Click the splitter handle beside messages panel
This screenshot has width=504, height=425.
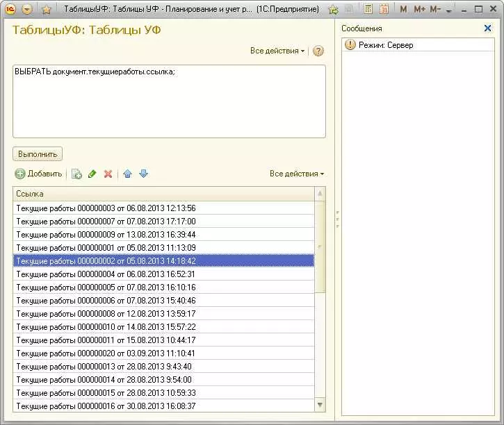point(337,219)
